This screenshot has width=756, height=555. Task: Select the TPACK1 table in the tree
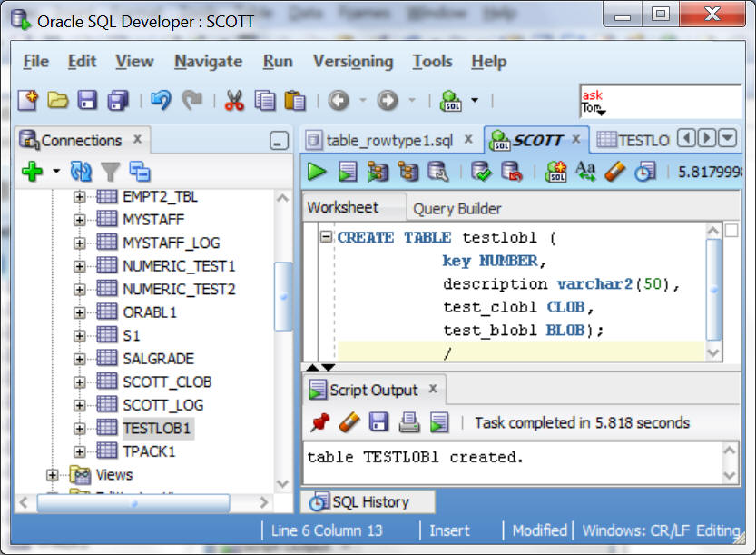(149, 451)
